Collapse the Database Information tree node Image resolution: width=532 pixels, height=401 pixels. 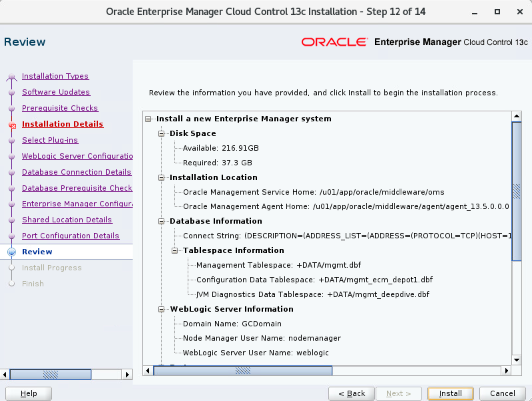(x=161, y=221)
